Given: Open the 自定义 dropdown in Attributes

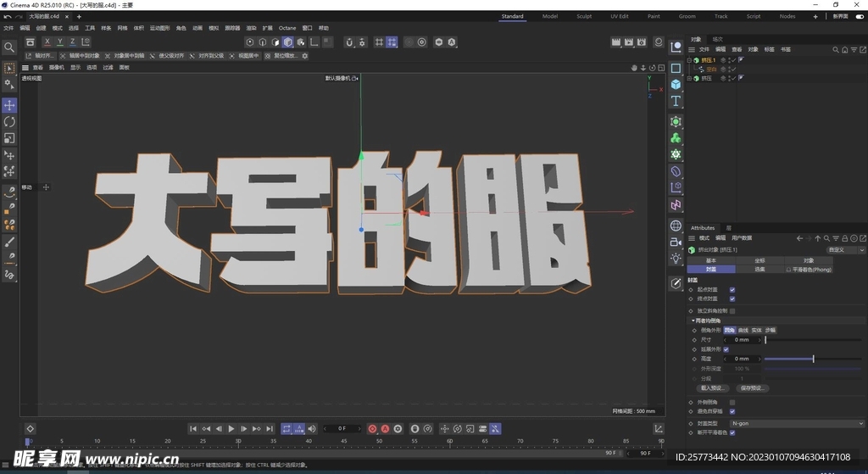Looking at the screenshot, I should pos(845,250).
